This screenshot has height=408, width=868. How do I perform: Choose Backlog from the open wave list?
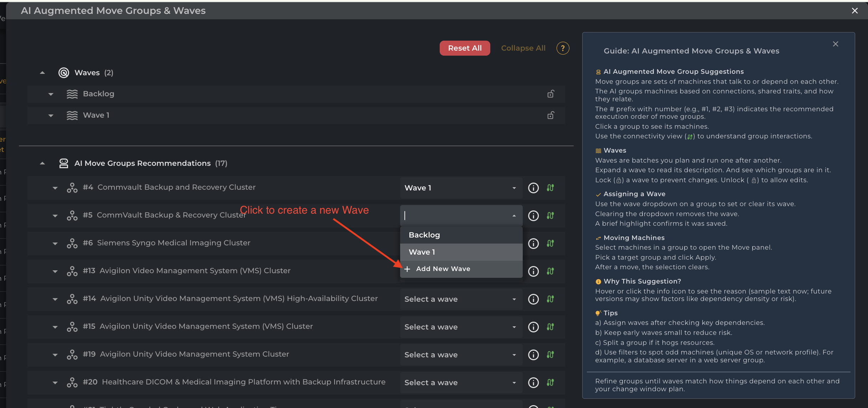[x=461, y=235]
